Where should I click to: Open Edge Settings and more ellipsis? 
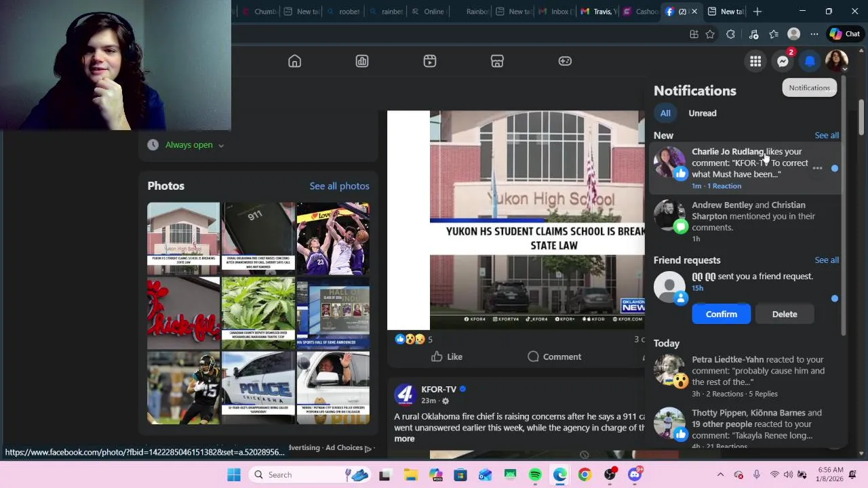[x=814, y=34]
